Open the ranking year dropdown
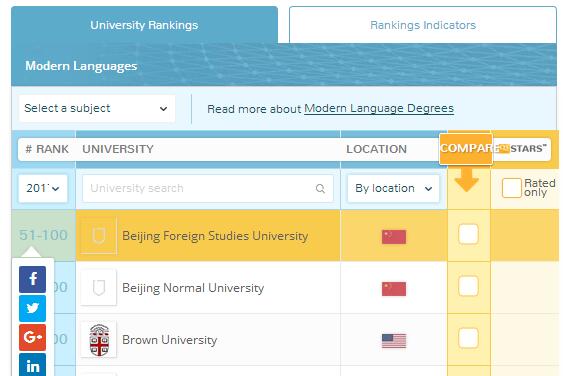 tap(43, 189)
